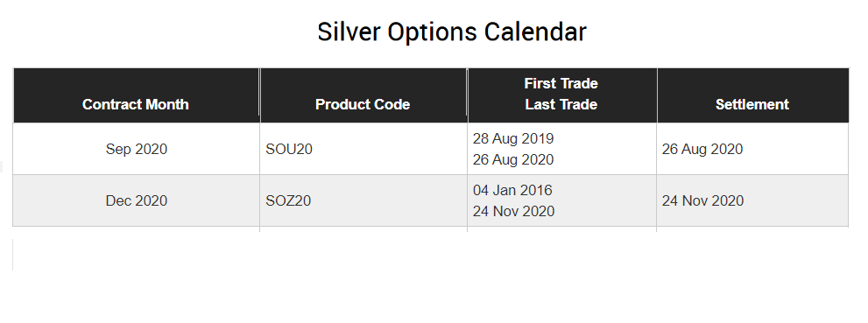Click the Silver Options Calendar title
This screenshot has height=323, width=868.
(452, 32)
